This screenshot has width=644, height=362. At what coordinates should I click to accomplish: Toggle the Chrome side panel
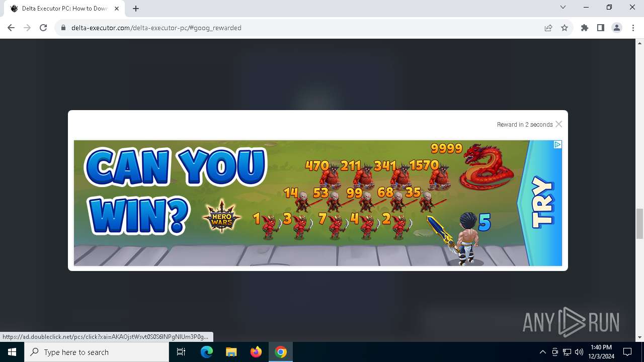[601, 28]
